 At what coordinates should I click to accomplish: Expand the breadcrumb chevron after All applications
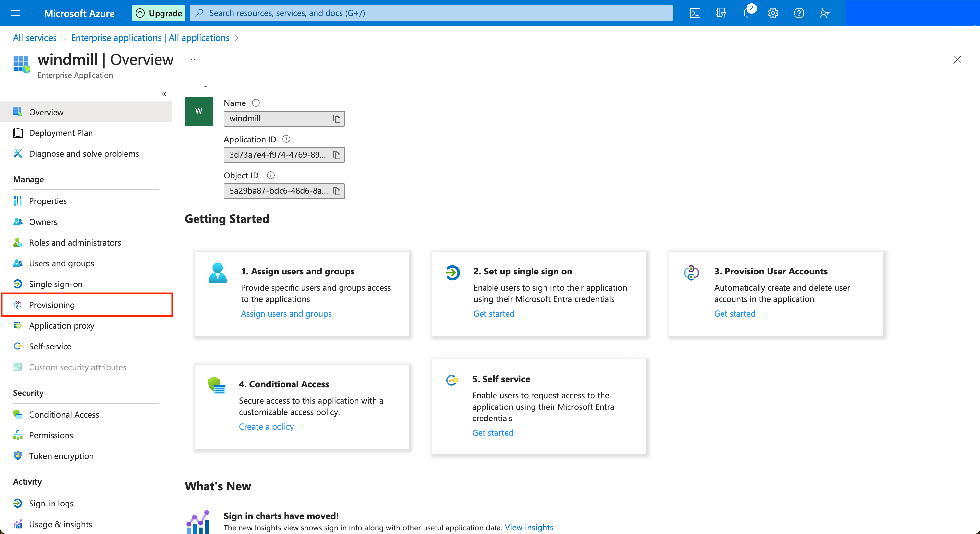point(237,38)
